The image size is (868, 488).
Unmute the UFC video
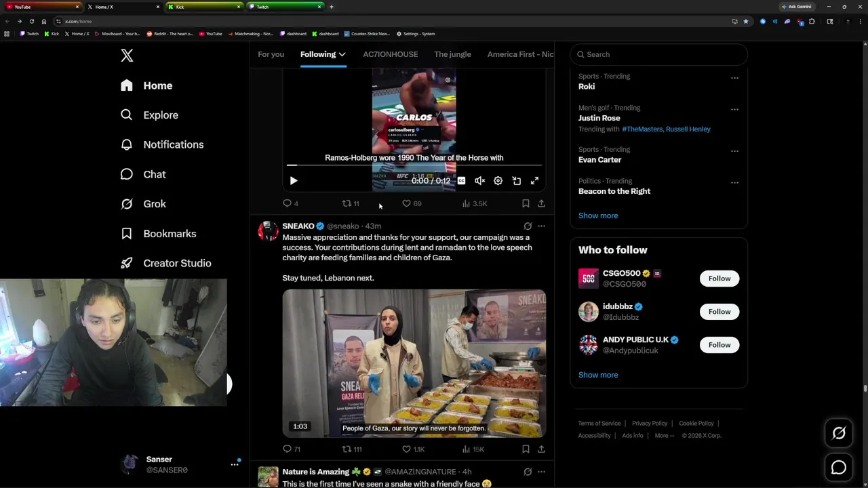479,181
